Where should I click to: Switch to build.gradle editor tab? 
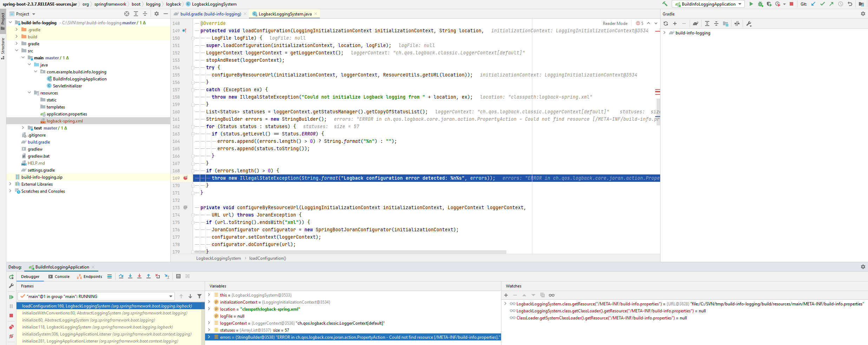click(210, 14)
